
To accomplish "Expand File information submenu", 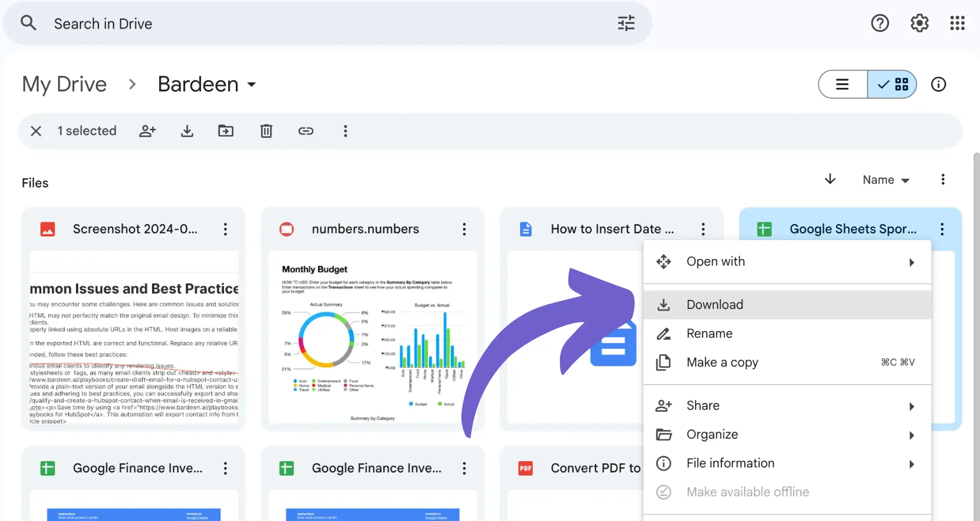I will point(787,463).
